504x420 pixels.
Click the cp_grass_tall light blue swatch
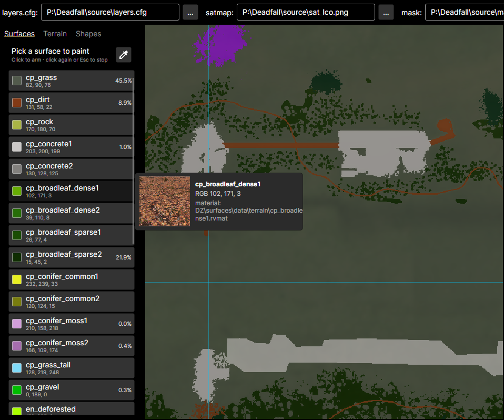point(17,368)
